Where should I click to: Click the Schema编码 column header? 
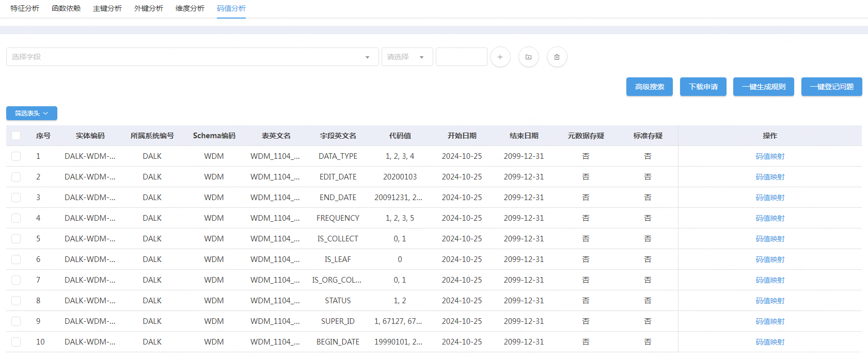pos(214,136)
